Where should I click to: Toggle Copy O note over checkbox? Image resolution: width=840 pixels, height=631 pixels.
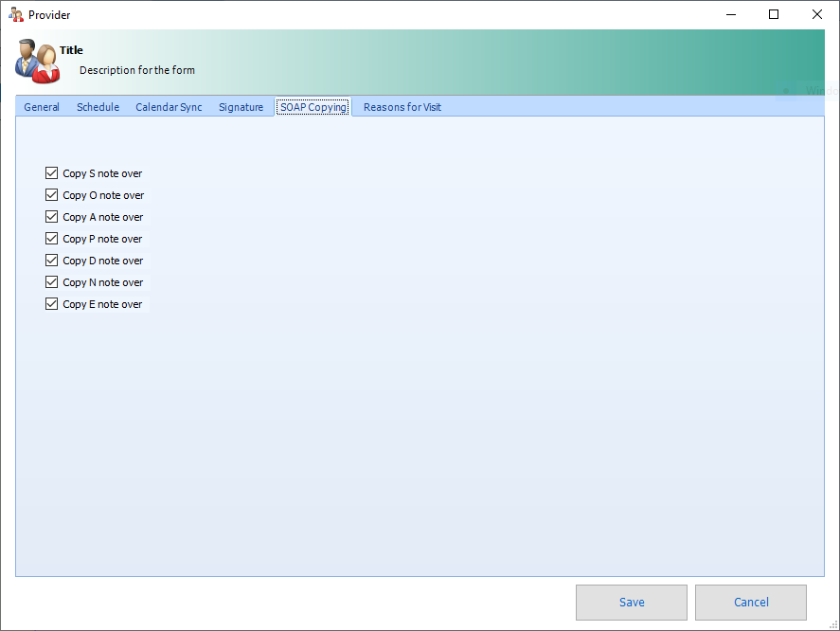[52, 195]
